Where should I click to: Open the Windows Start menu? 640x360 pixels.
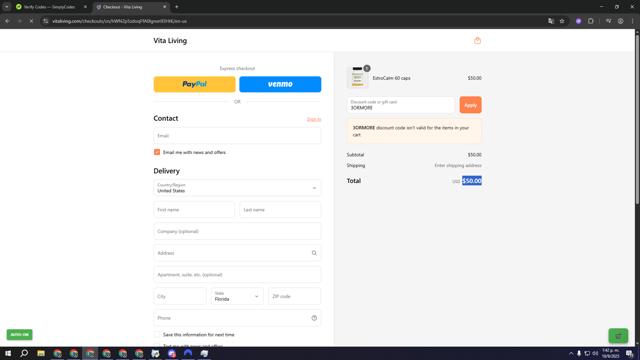[8, 353]
